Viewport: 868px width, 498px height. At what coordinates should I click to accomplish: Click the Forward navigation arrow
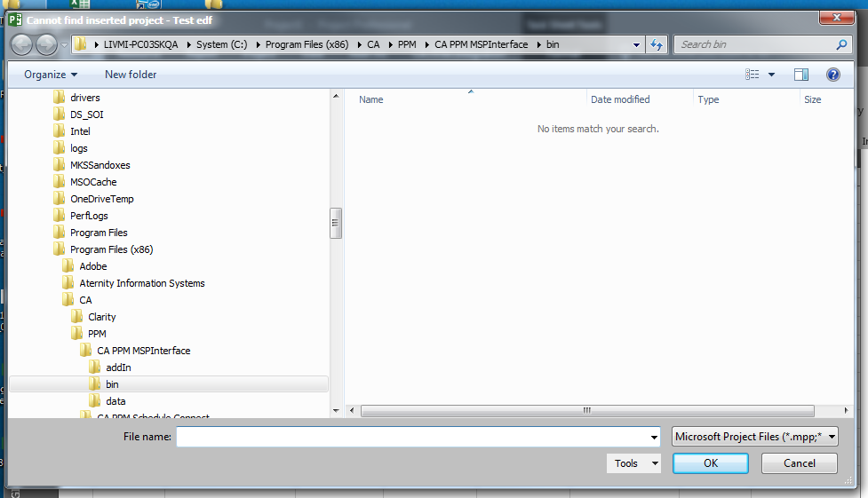click(46, 44)
